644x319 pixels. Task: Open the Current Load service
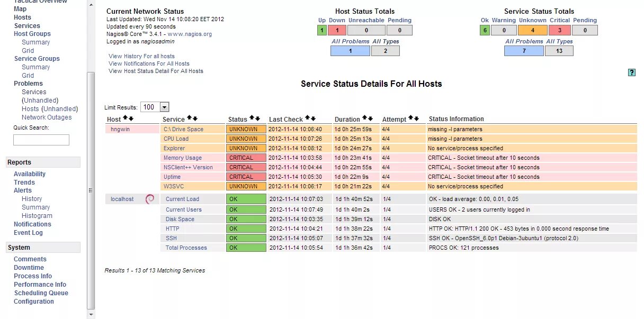(x=182, y=199)
